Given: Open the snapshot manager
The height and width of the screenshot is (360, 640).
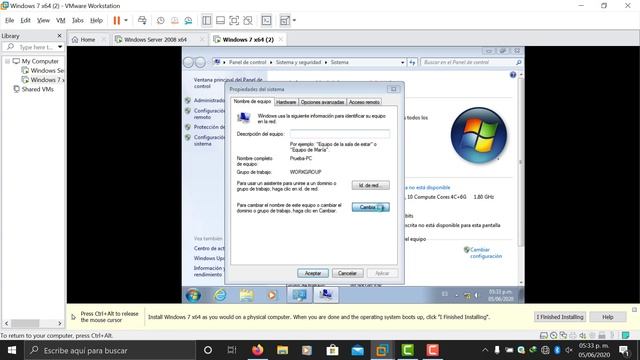Looking at the screenshot, I should [x=188, y=20].
